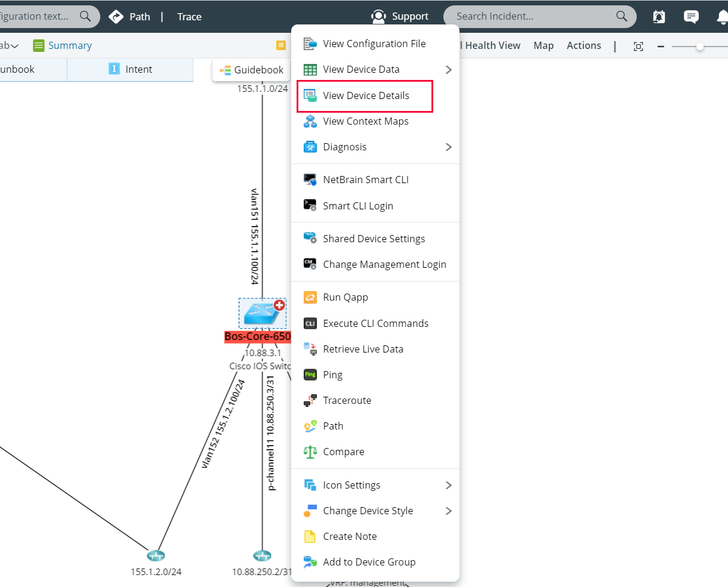Launch the Run Qapp icon
The height and width of the screenshot is (587, 728).
311,297
